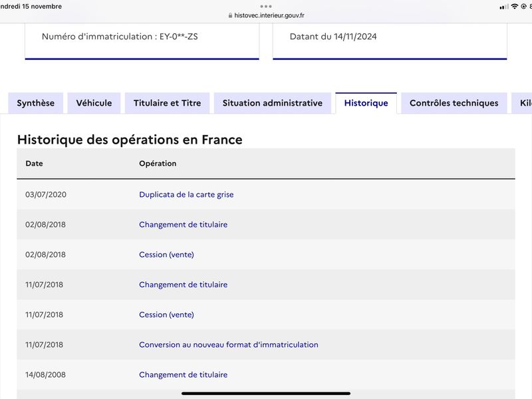Viewport: 532px width, 399px height.
Task: Click heading Historique des opérations en France
Action: click(130, 140)
